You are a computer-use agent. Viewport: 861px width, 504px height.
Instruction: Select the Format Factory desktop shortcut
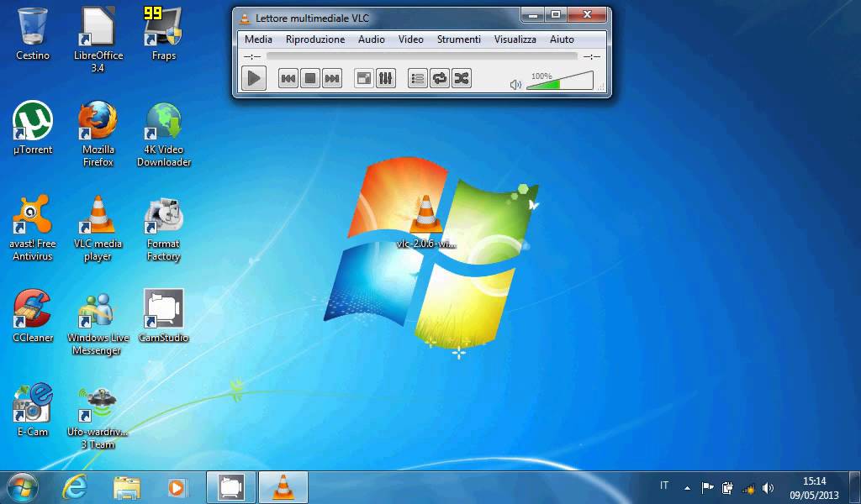click(x=163, y=228)
